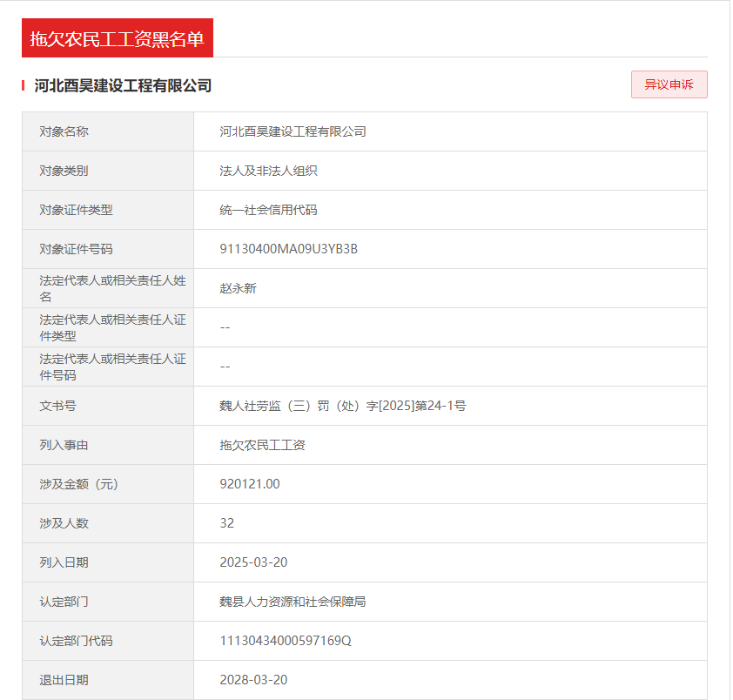Screen dimensions: 733x700
Task: Click the 对象证件号码 label cell
Action: point(76,249)
